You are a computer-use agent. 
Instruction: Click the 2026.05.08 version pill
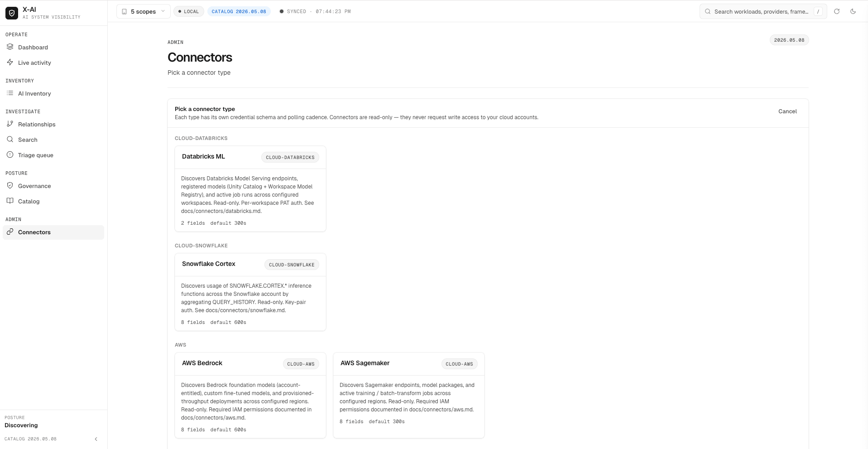(789, 40)
